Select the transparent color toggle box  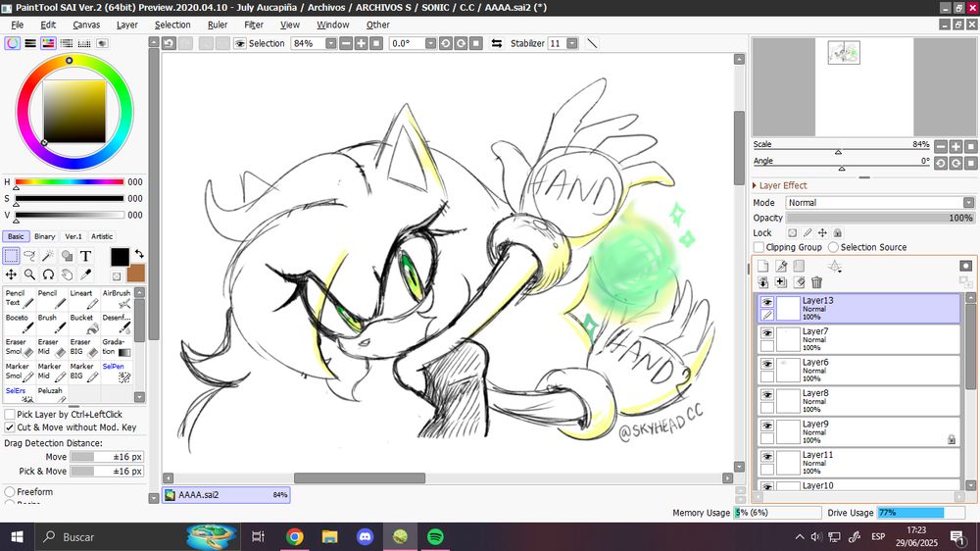click(x=117, y=275)
